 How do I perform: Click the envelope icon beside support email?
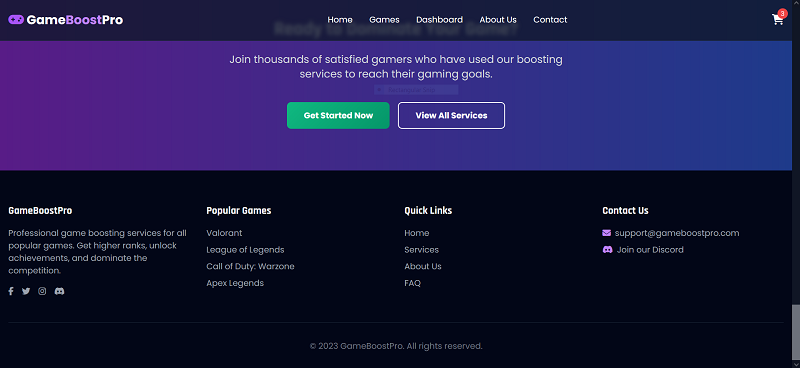[x=606, y=233]
